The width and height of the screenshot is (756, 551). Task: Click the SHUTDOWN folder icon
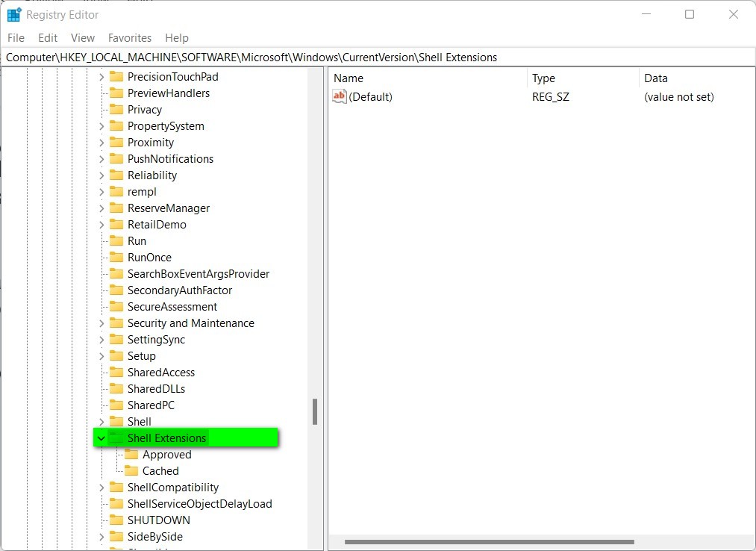[116, 520]
